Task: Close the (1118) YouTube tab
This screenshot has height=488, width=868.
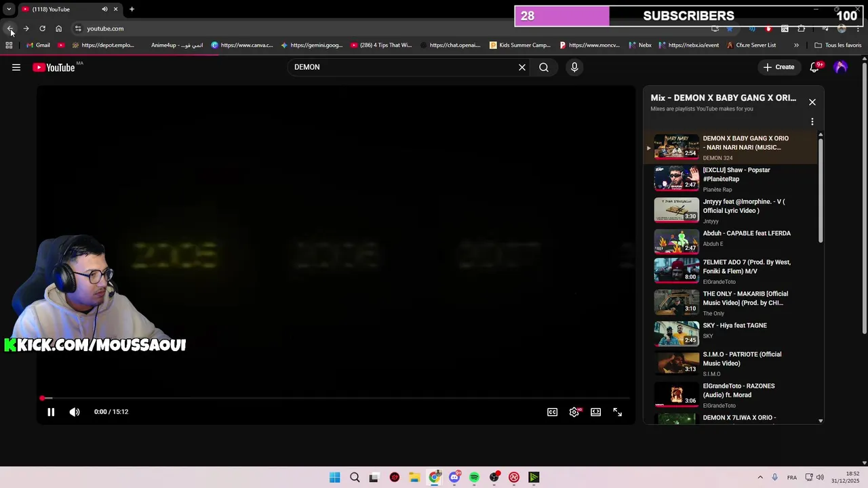Action: 115,9
